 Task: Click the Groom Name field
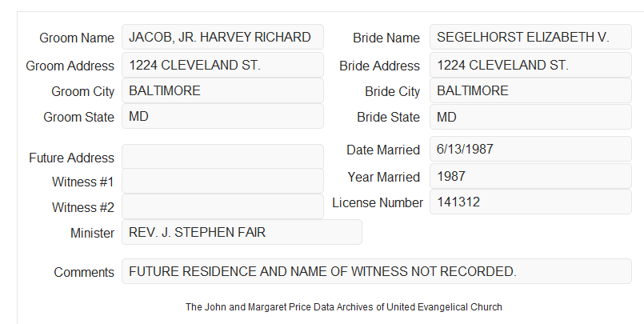click(222, 37)
